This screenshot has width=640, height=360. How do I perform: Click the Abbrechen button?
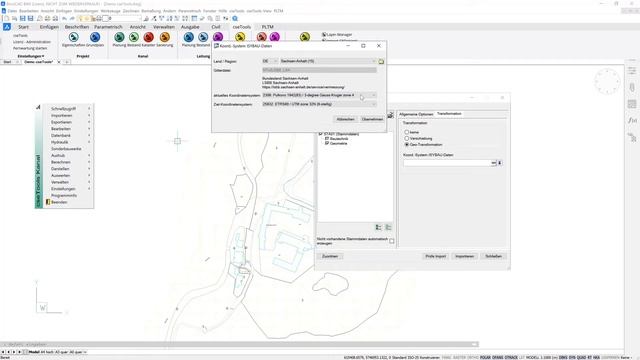coord(345,119)
